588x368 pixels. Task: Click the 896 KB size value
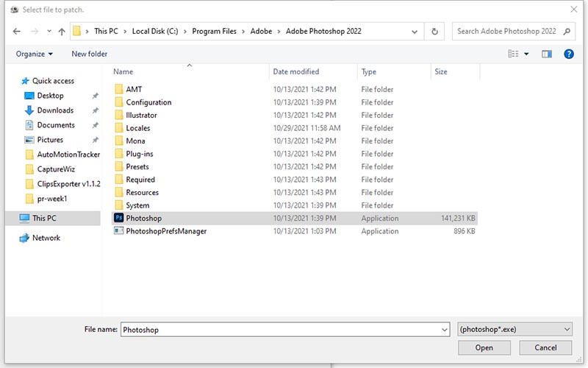click(465, 231)
